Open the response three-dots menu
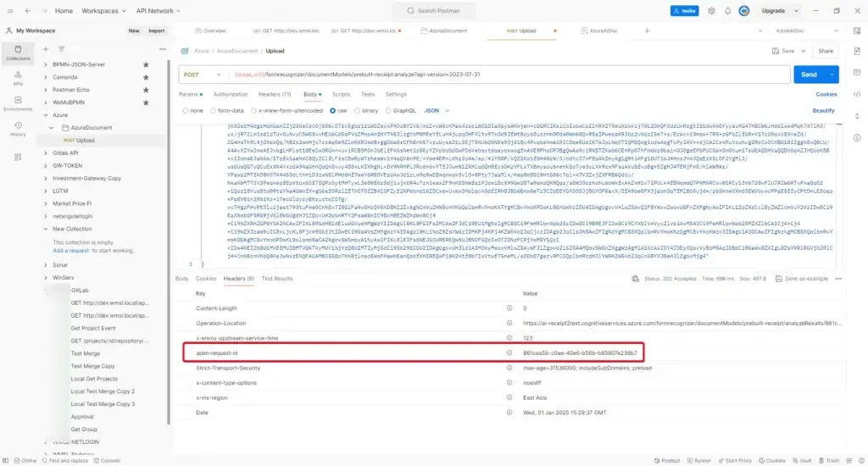The image size is (868, 466). (x=838, y=279)
